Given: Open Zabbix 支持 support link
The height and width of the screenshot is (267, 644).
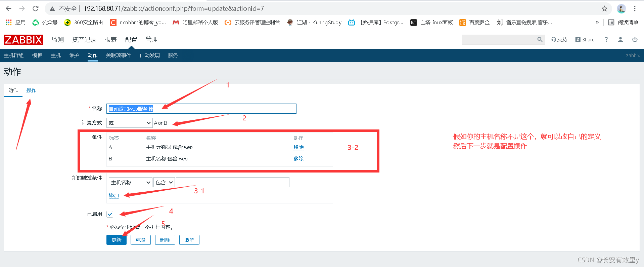Looking at the screenshot, I should point(559,39).
